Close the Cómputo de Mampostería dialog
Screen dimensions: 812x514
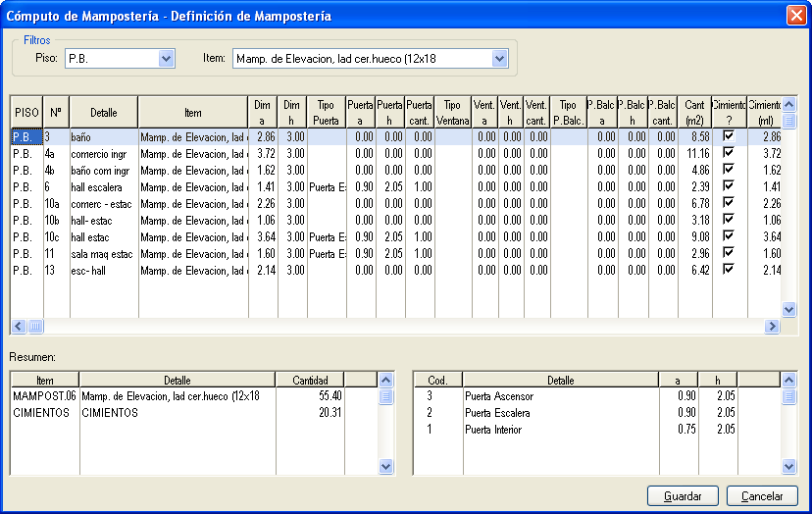(795, 16)
